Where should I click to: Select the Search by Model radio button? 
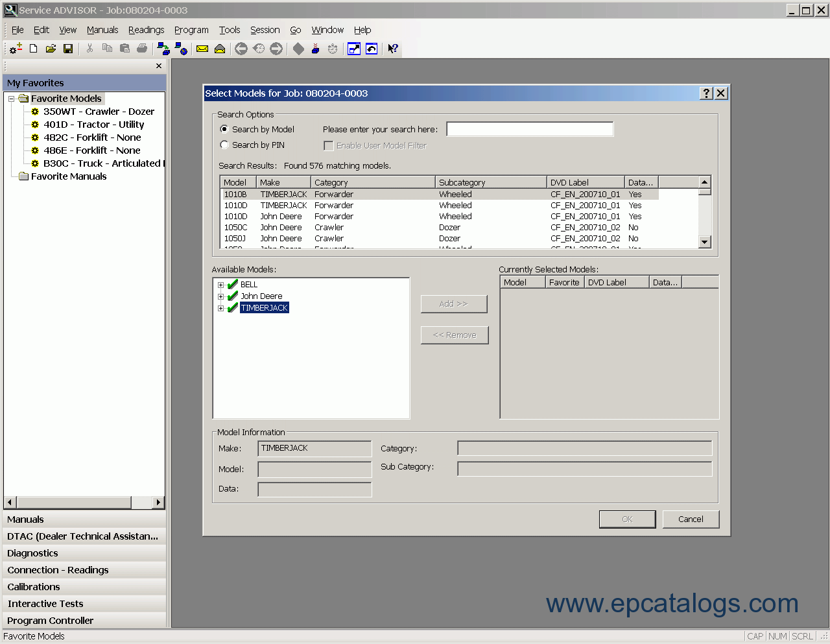click(224, 129)
